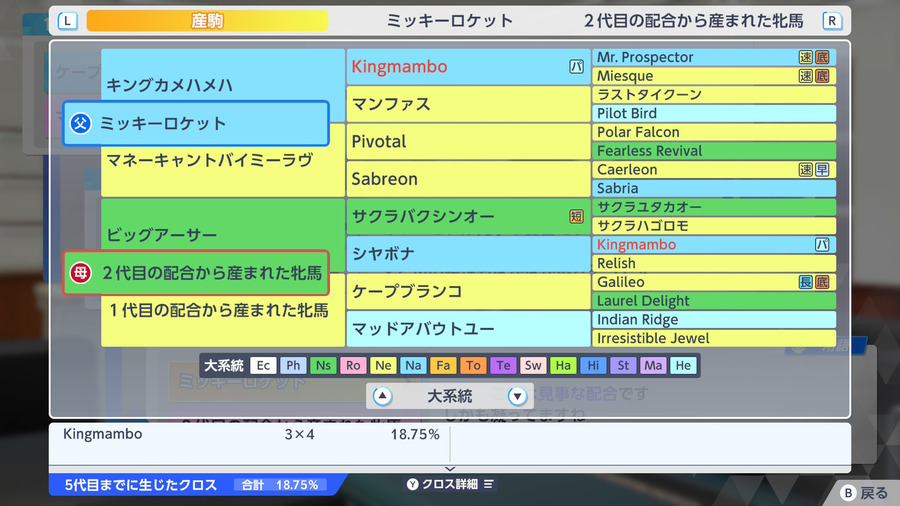Screen dimensions: 900x506
Task: Click the 速 badge in the Miesque row
Action: tap(806, 76)
